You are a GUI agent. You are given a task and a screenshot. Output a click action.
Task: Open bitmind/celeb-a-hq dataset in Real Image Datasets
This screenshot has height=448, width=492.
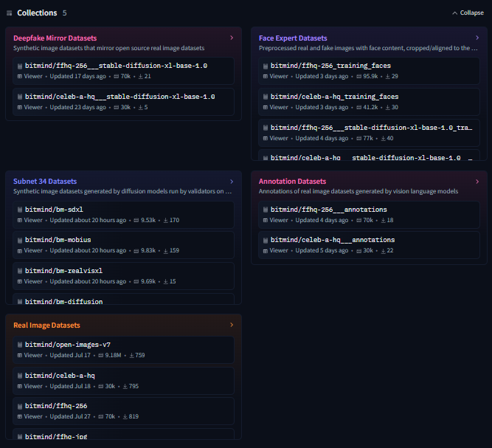point(123,381)
